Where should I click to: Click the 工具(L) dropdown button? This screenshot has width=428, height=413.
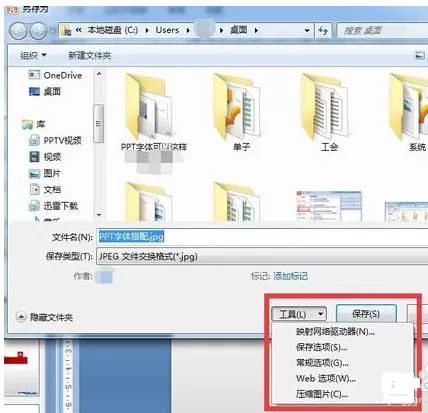point(299,314)
